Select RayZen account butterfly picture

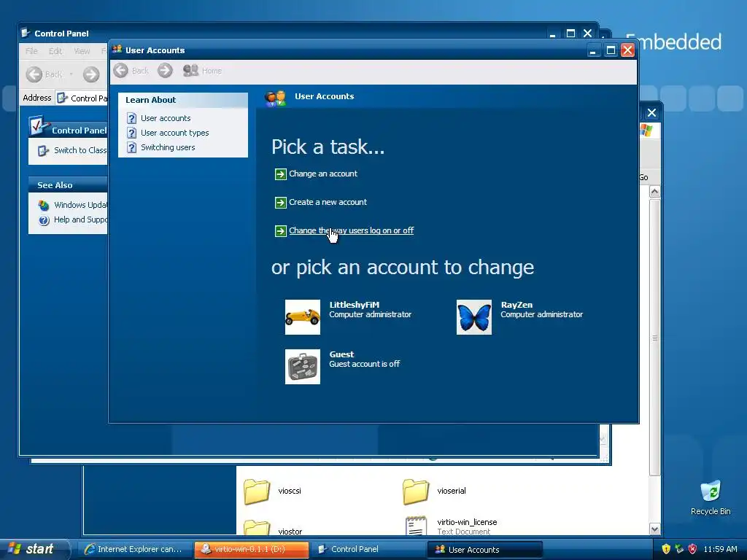pos(474,317)
